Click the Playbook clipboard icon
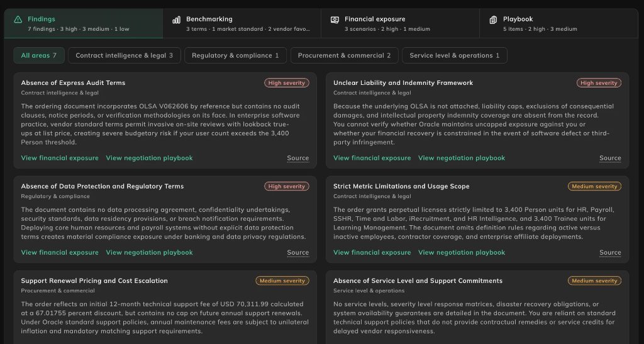This screenshot has height=344, width=644. tap(493, 19)
